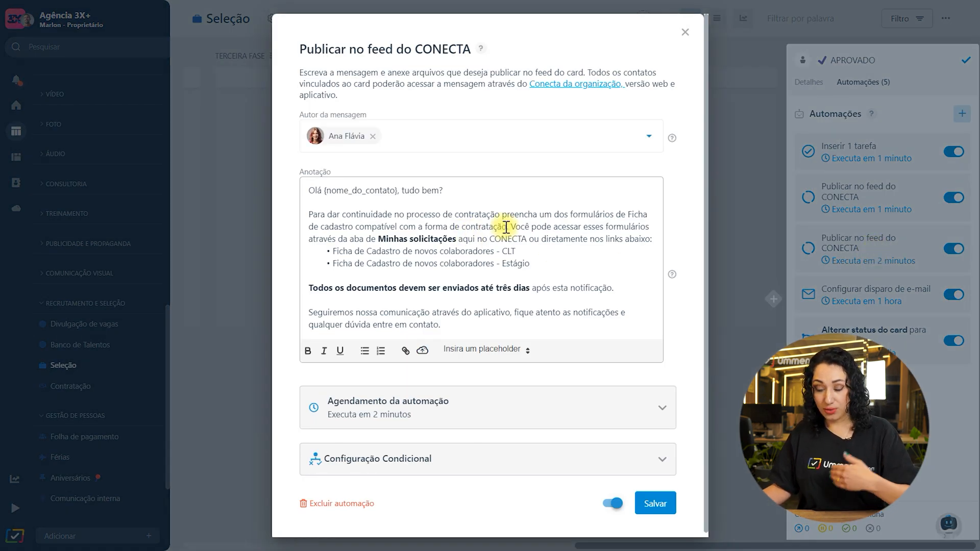Click the Help icon next to Automações
Viewport: 980px width, 551px height.
tap(871, 113)
